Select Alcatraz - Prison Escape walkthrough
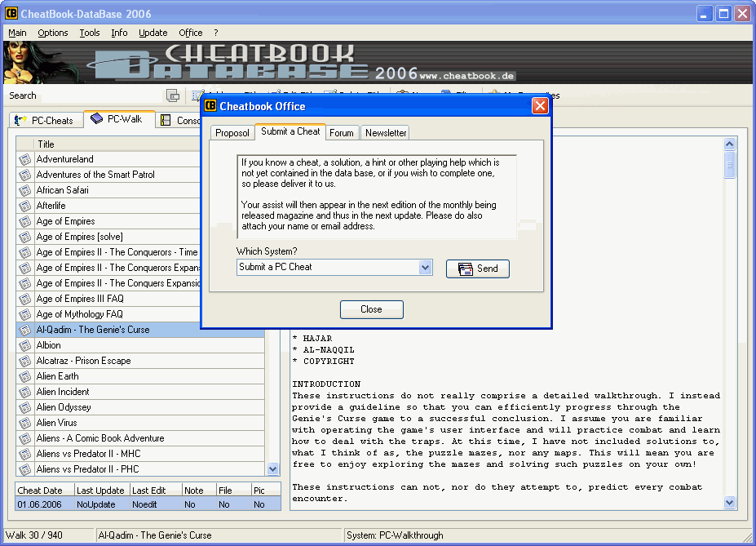This screenshot has width=756, height=546. [83, 361]
